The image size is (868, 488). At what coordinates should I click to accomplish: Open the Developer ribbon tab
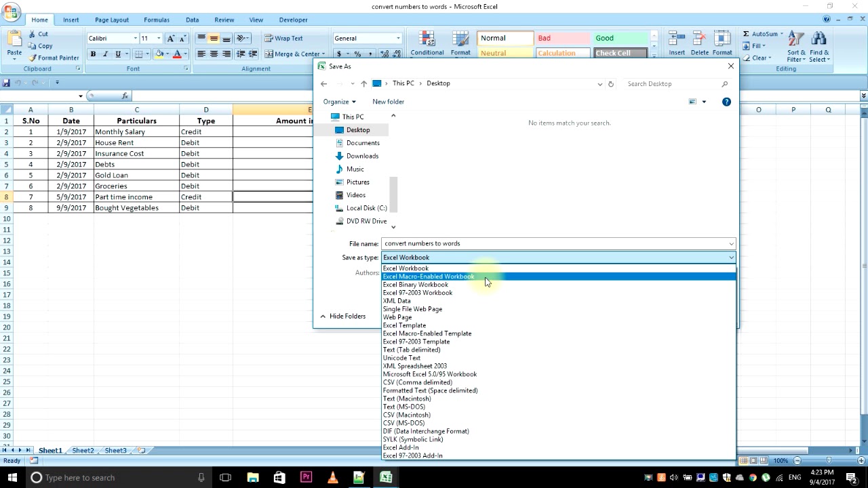pos(293,20)
